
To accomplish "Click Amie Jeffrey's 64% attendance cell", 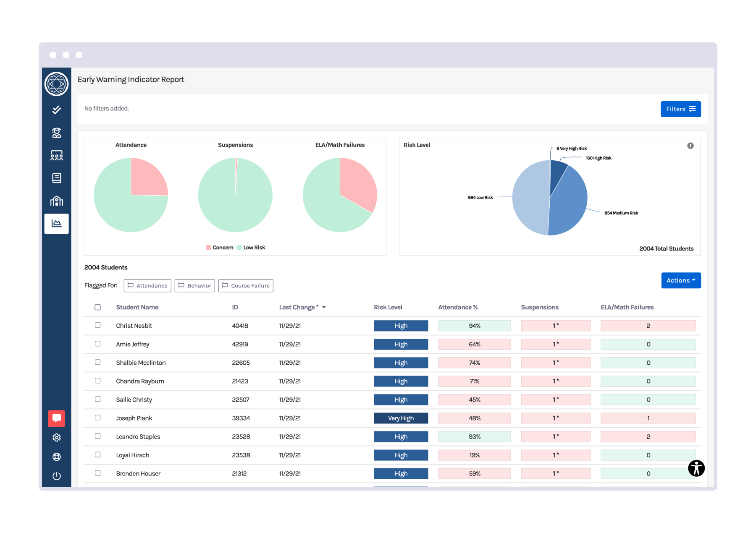I will tap(474, 344).
